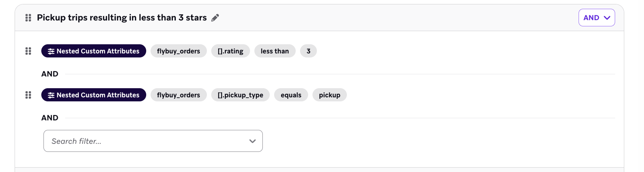The height and width of the screenshot is (172, 644).
Task: Click the AND label above the Search filter
Action: tap(50, 118)
